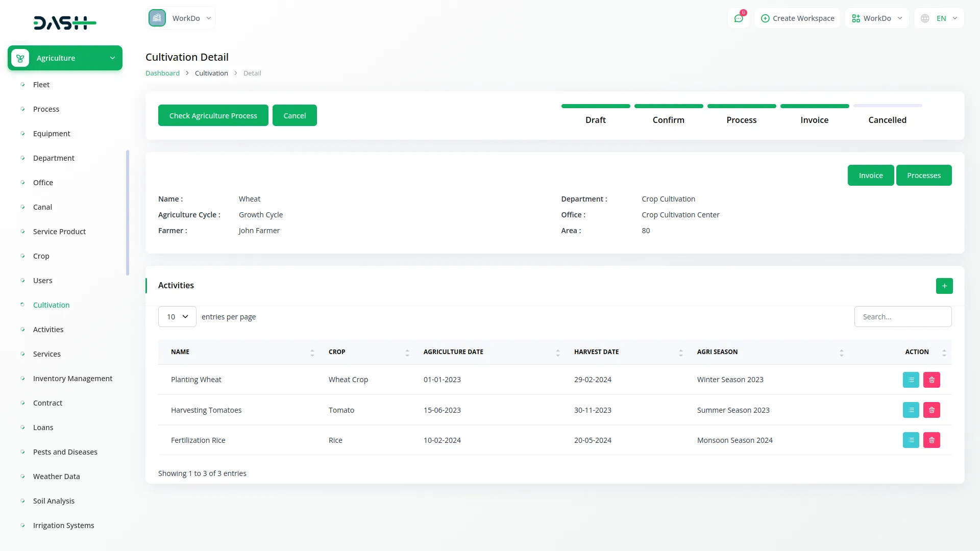This screenshot has width=980, height=551.
Task: Click Check Agriculture Process button
Action: point(213,116)
